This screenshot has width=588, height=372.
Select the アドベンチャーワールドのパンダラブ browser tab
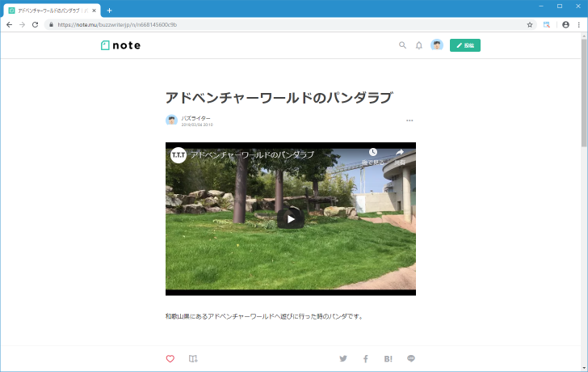(52, 11)
